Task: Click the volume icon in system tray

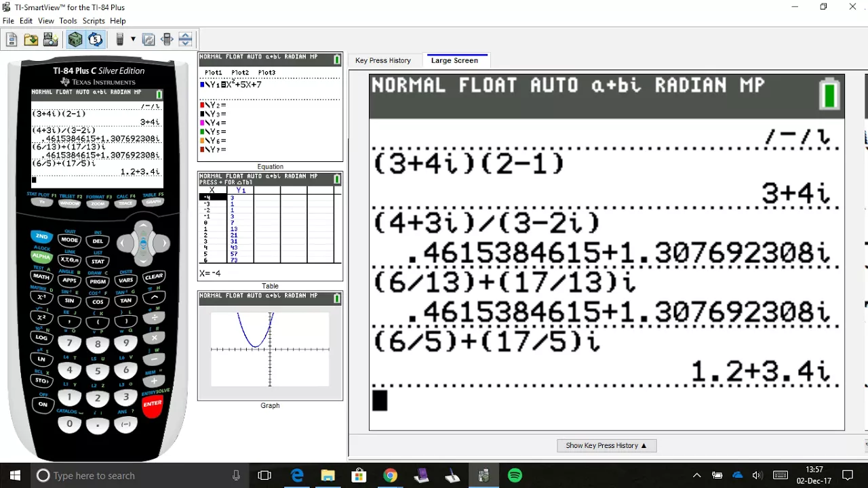Action: tap(757, 476)
